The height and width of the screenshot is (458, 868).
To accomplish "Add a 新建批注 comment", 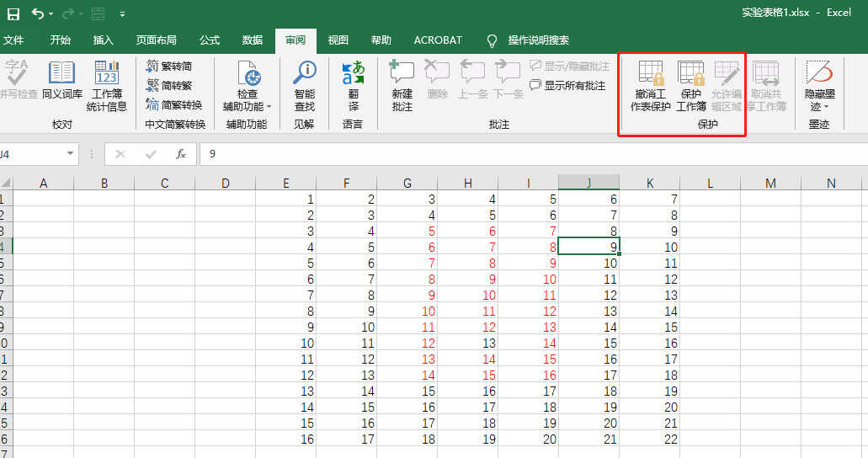I will click(x=402, y=86).
